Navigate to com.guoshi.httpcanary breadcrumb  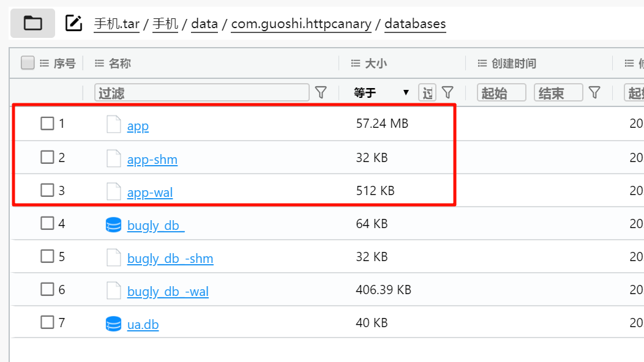(x=301, y=24)
